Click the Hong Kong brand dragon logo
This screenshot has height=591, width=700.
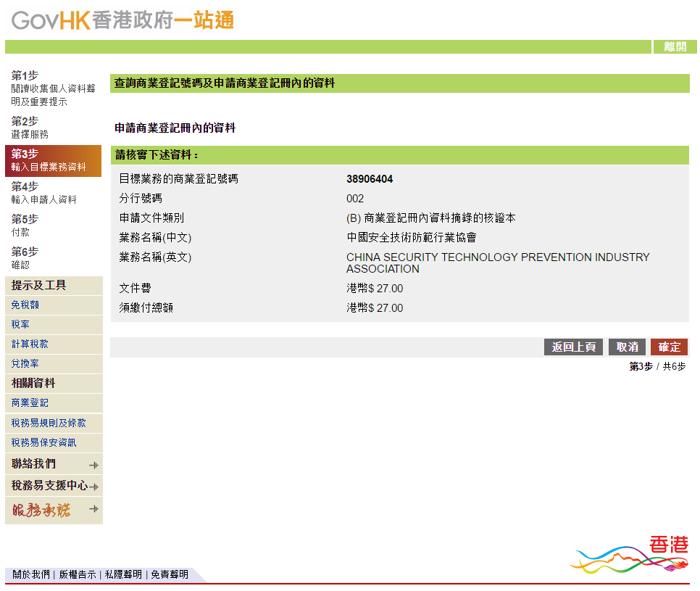[630, 554]
